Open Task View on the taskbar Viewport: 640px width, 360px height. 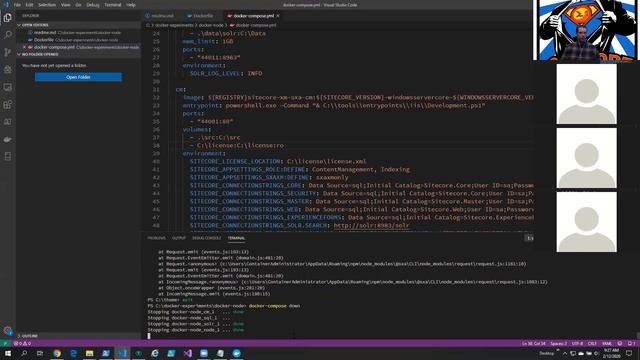[x=40, y=353]
